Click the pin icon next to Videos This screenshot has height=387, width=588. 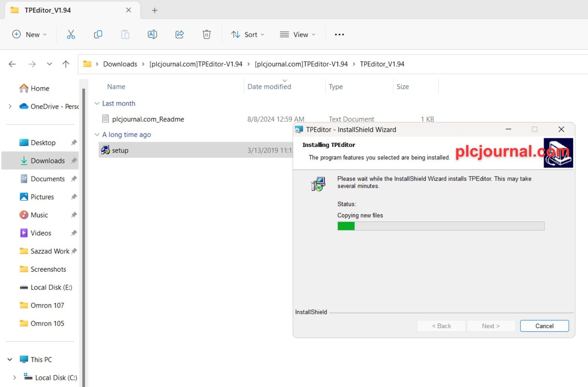coord(74,233)
